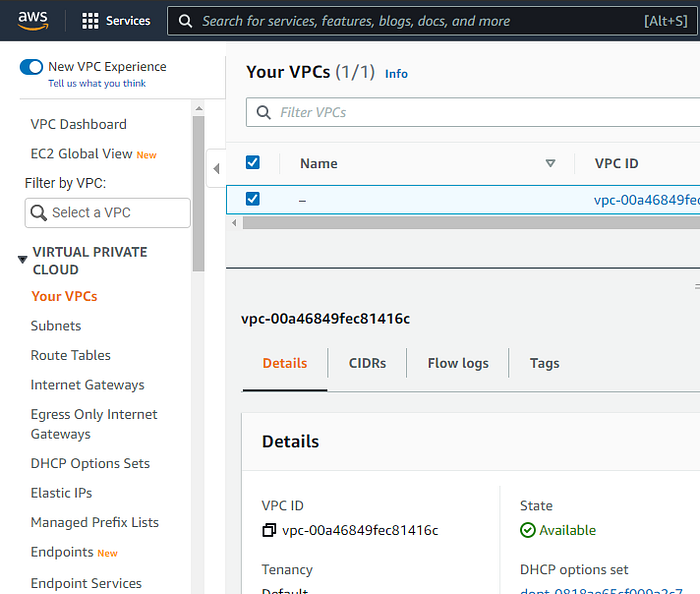Click the green Available status icon
Image resolution: width=700 pixels, height=594 pixels.
(527, 530)
